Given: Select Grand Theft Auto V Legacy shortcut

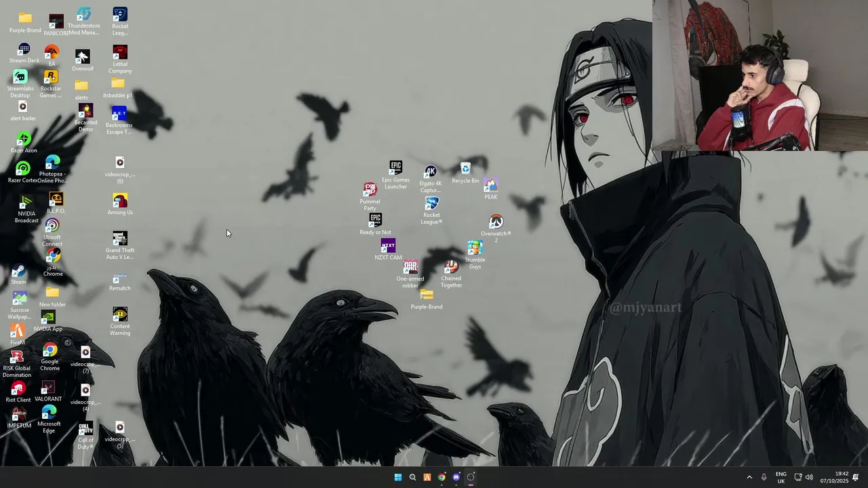Looking at the screenshot, I should (x=120, y=245).
